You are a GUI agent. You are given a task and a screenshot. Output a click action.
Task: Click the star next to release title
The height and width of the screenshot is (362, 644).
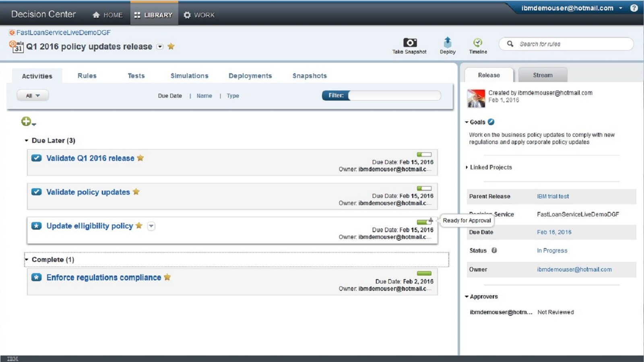[x=171, y=46]
